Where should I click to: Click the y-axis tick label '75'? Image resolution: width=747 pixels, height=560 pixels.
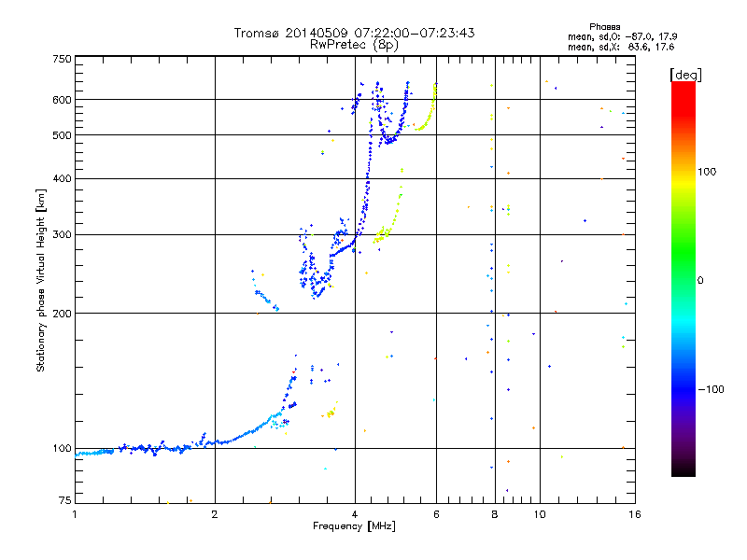tap(65, 500)
